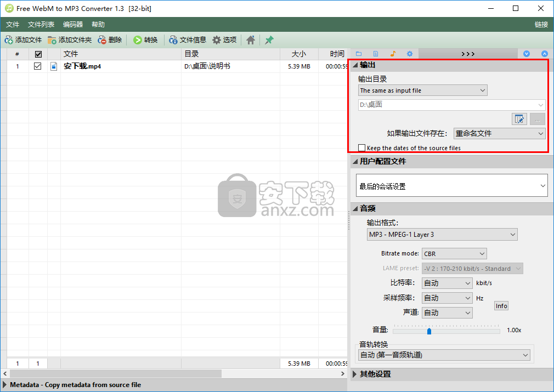
Task: Enable Keep the dates of the source files
Action: [x=362, y=147]
